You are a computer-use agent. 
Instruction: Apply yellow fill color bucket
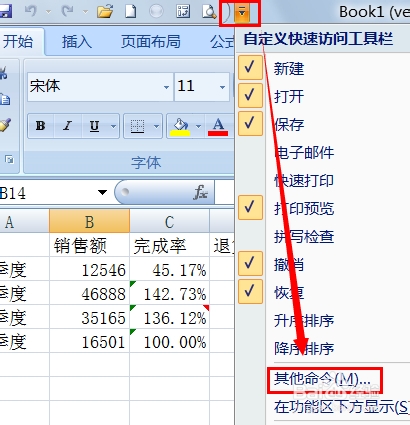click(x=180, y=127)
